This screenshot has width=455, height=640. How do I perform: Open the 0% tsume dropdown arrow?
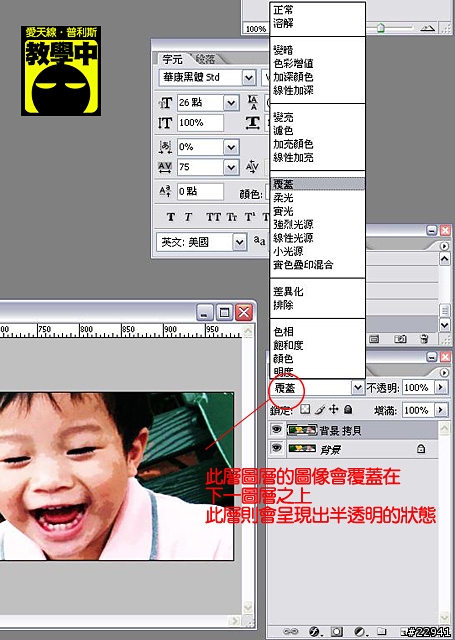(231, 147)
